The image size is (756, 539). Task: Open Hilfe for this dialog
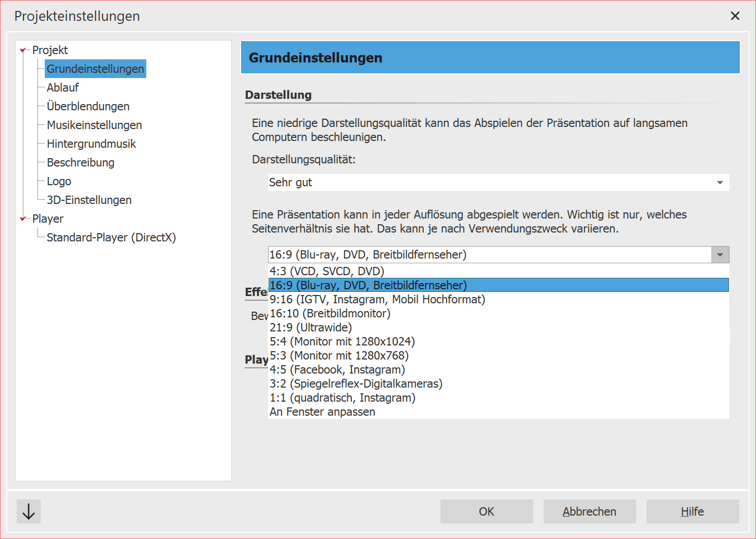pyautogui.click(x=693, y=511)
